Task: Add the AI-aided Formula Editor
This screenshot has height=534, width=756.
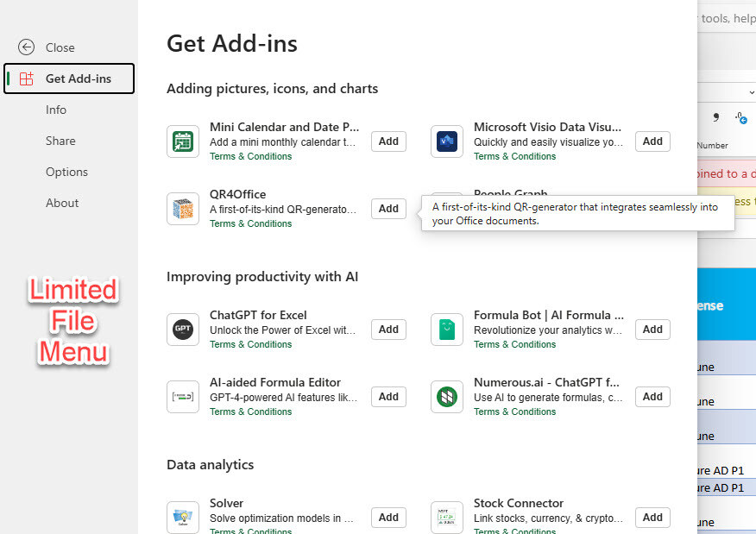Action: click(x=388, y=397)
